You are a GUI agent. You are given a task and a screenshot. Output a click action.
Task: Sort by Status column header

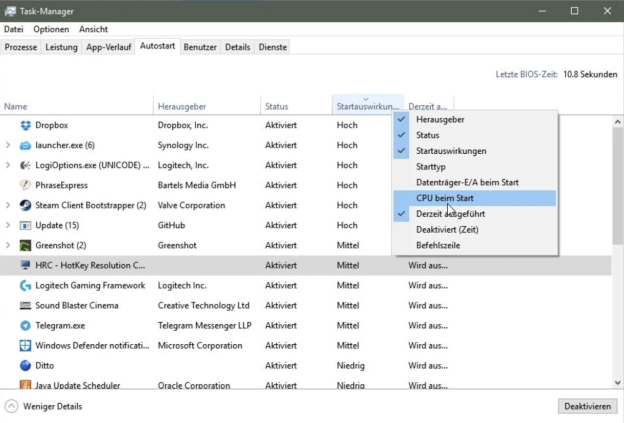coord(296,105)
